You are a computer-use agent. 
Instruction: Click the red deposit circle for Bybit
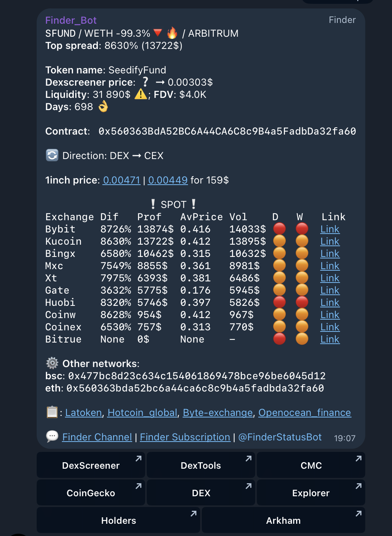click(x=279, y=229)
